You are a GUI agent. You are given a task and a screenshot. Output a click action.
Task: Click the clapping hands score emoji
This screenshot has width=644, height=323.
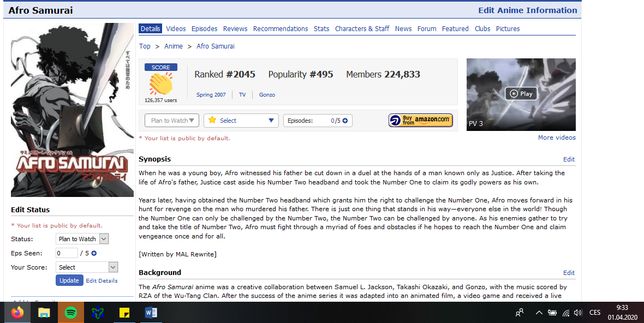160,83
